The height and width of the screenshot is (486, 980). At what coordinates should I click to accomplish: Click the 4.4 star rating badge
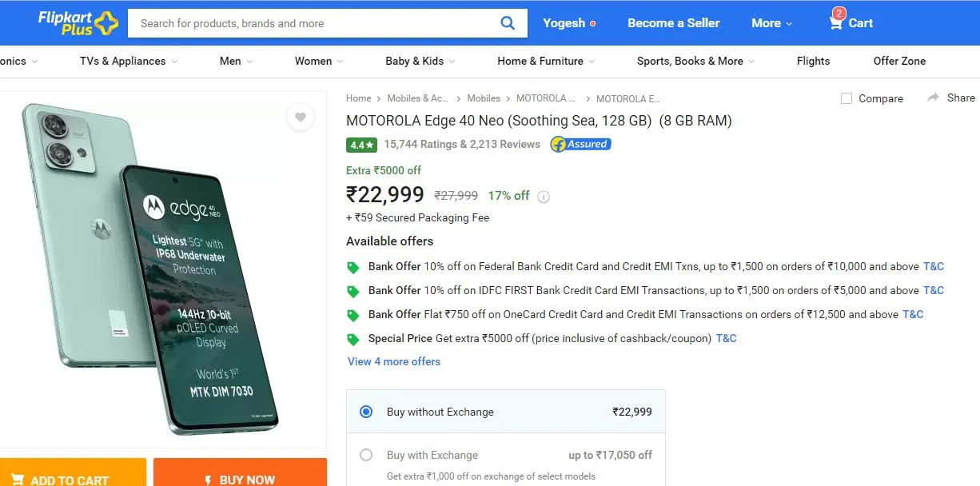[361, 145]
